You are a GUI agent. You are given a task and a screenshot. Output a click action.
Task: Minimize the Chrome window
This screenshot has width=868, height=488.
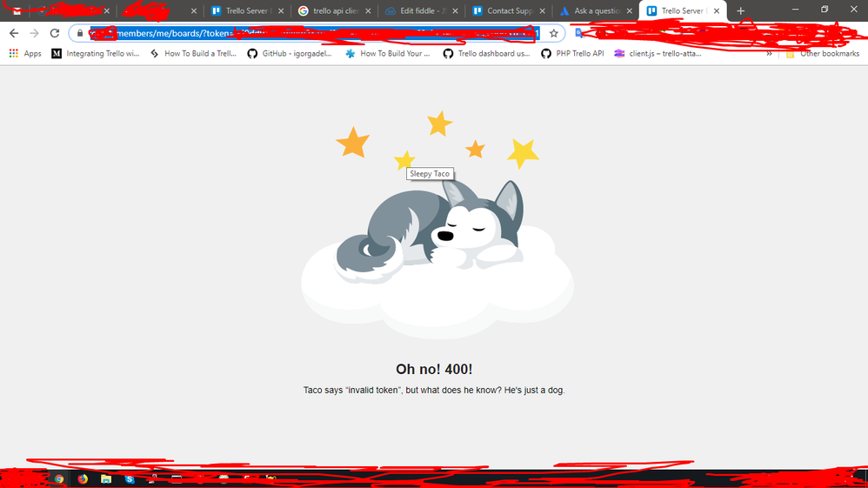(x=795, y=10)
